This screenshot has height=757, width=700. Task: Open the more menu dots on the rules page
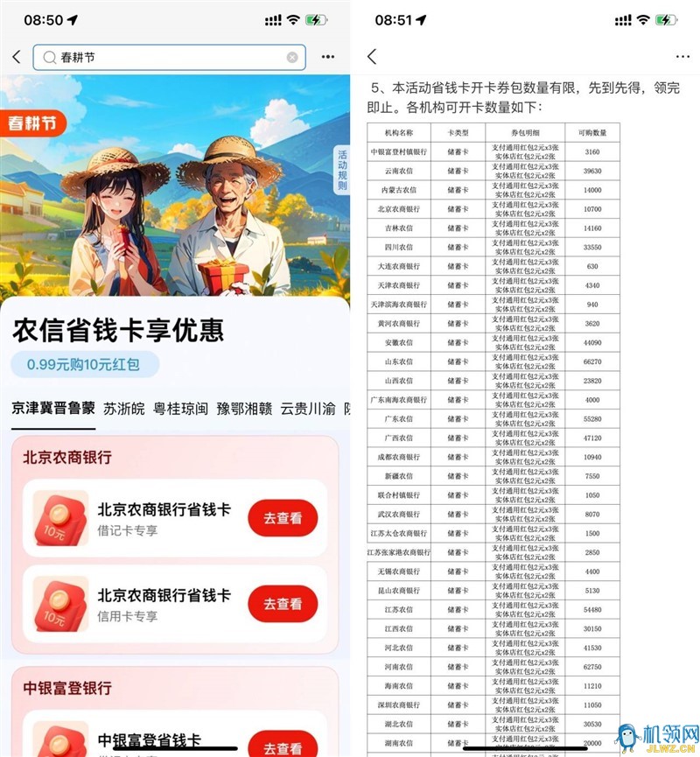pyautogui.click(x=682, y=57)
